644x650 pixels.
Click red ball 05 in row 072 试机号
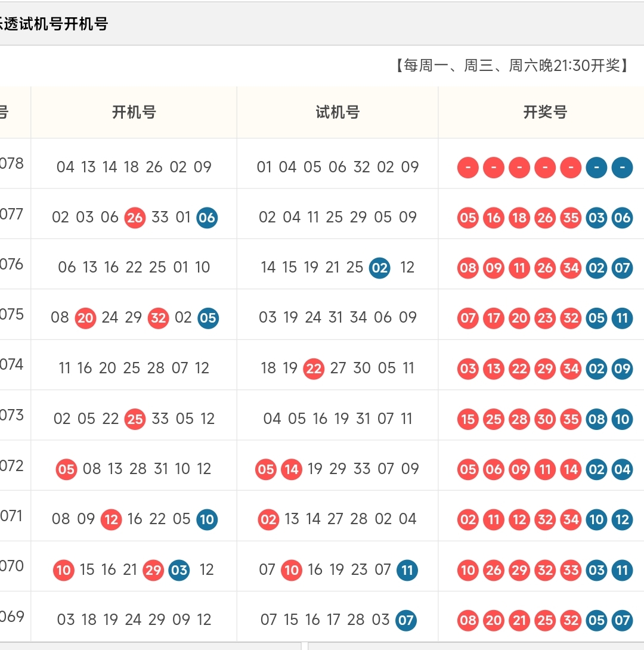[x=265, y=469]
